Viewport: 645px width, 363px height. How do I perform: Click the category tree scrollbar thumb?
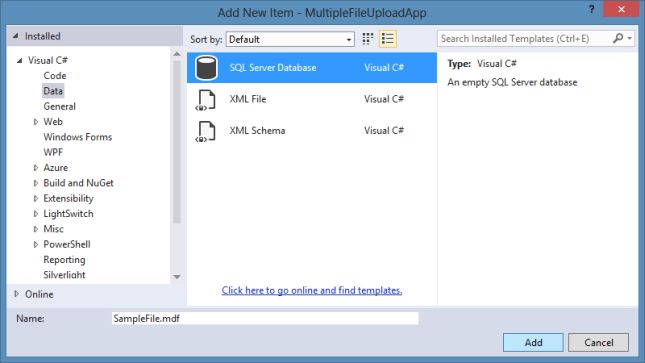pyautogui.click(x=177, y=142)
